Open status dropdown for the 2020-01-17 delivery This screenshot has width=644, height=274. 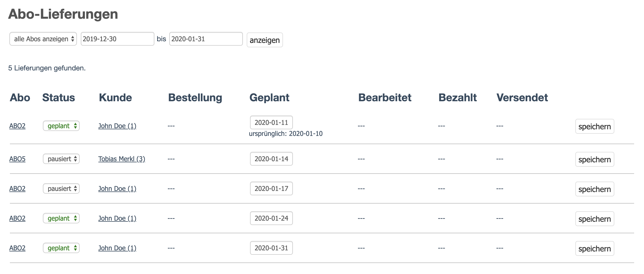tap(61, 189)
